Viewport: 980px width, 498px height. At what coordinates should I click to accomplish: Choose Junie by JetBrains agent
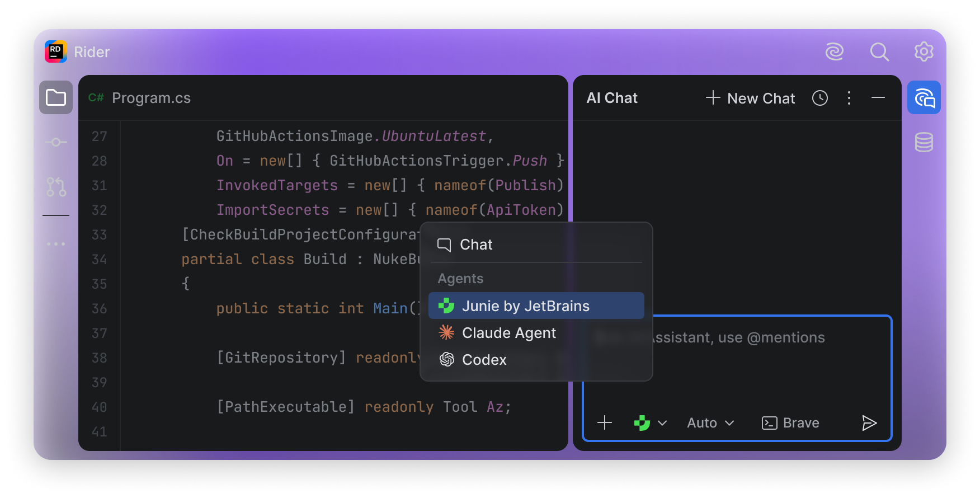click(525, 306)
